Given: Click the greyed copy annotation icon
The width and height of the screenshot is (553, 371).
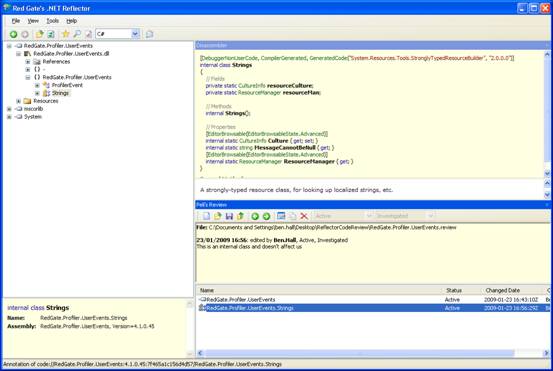Looking at the screenshot, I should (x=292, y=216).
